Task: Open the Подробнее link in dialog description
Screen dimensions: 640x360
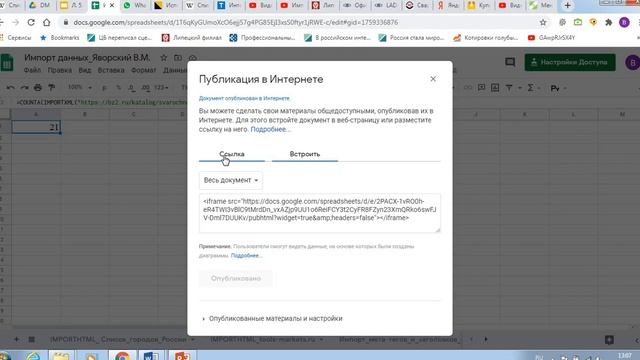Action: pyautogui.click(x=270, y=129)
